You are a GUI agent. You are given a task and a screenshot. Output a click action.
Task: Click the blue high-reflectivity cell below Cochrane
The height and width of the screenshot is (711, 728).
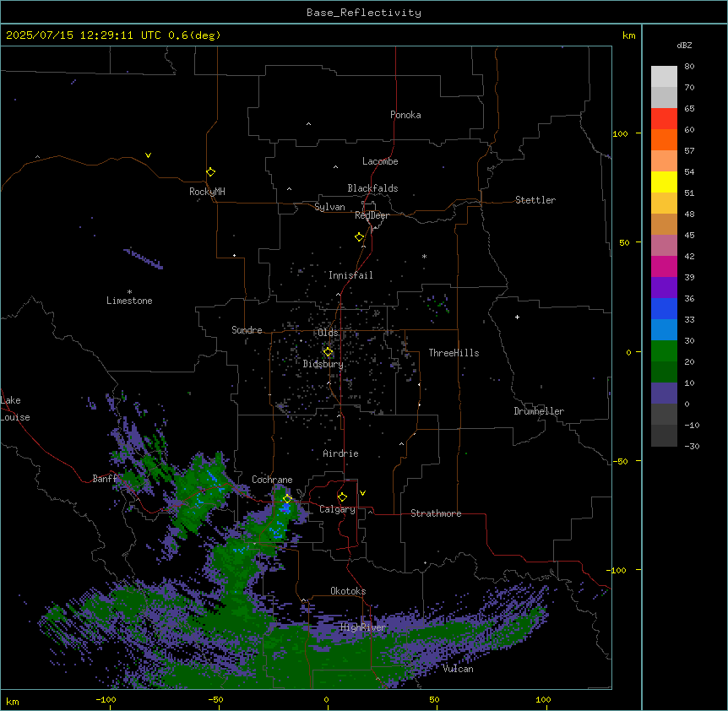pyautogui.click(x=285, y=507)
